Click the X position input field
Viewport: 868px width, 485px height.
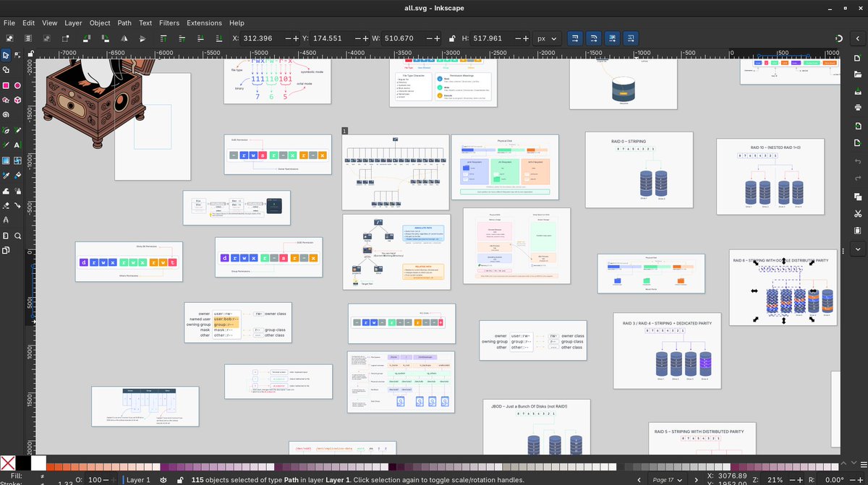tap(262, 38)
